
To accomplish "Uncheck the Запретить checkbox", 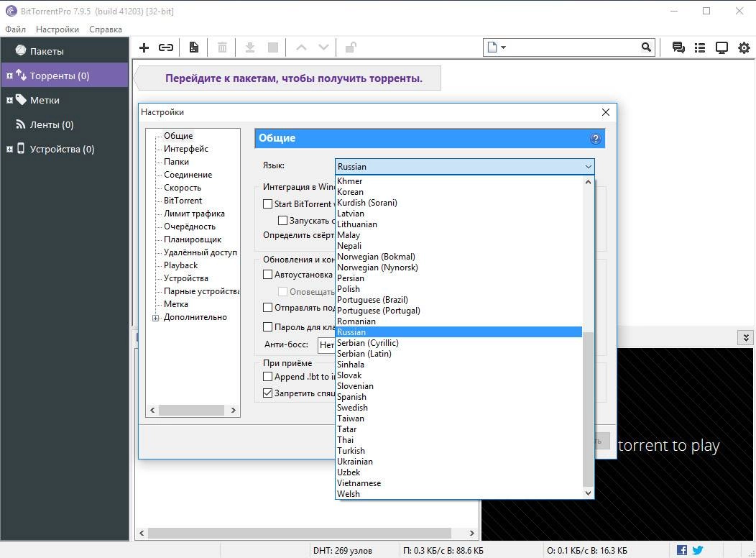I will [x=267, y=393].
